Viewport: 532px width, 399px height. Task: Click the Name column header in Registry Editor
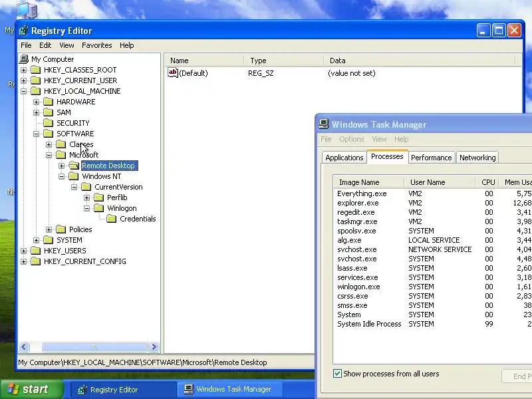pos(204,61)
